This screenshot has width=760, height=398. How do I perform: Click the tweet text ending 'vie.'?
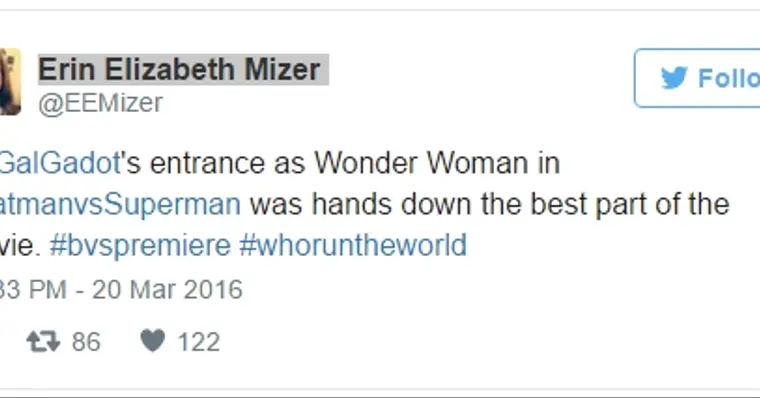[x=18, y=245]
